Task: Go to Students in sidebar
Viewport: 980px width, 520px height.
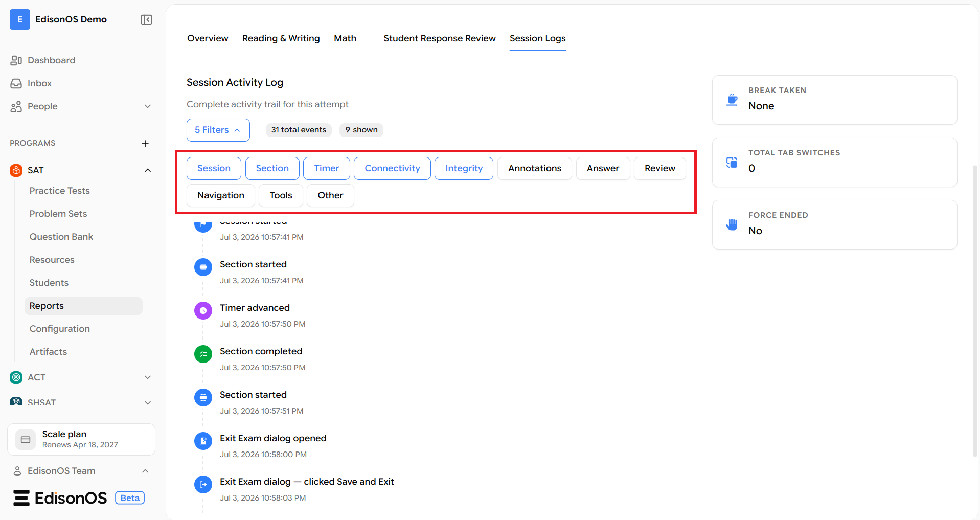Action: click(x=49, y=283)
